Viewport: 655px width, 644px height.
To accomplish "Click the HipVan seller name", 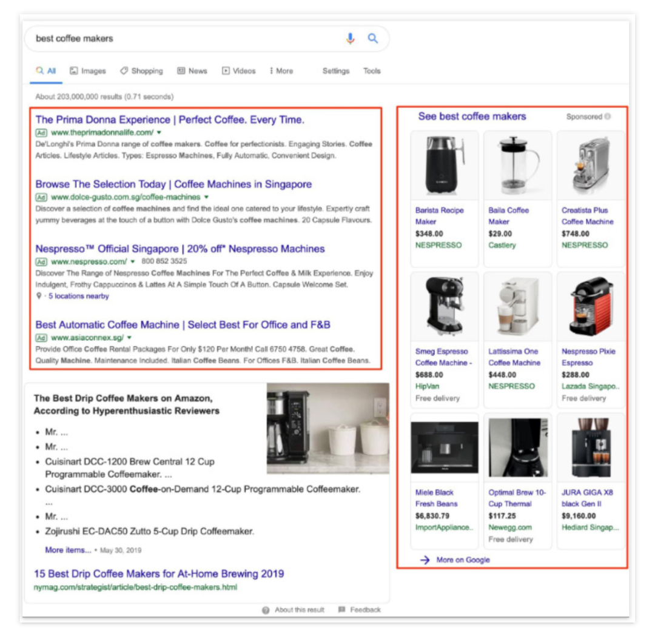I will coord(427,386).
